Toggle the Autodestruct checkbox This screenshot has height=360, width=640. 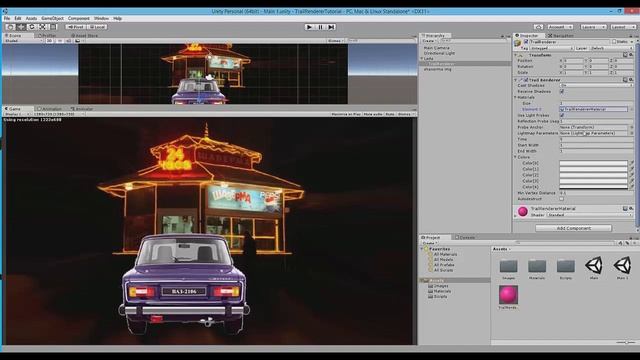click(562, 199)
